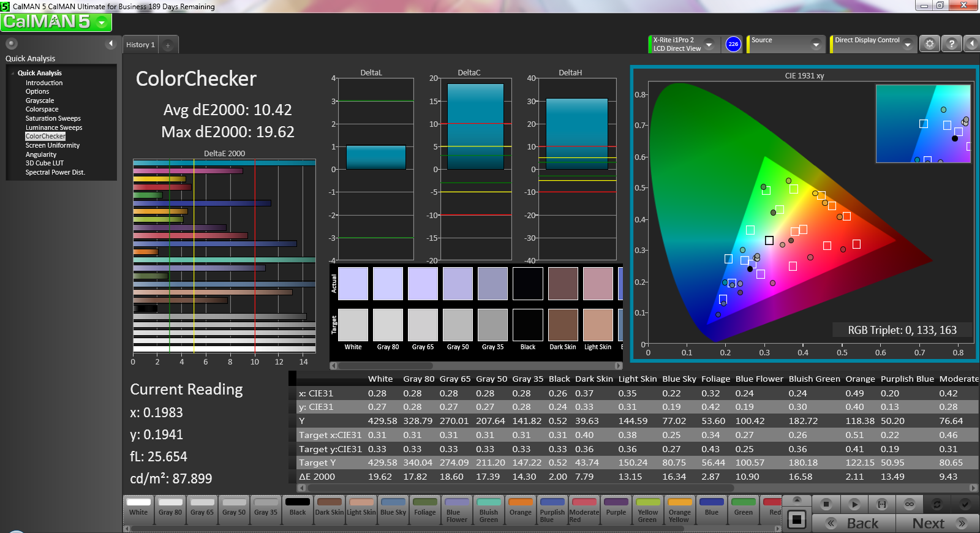Go to previous page with Back
This screenshot has height=533, width=980.
click(854, 523)
